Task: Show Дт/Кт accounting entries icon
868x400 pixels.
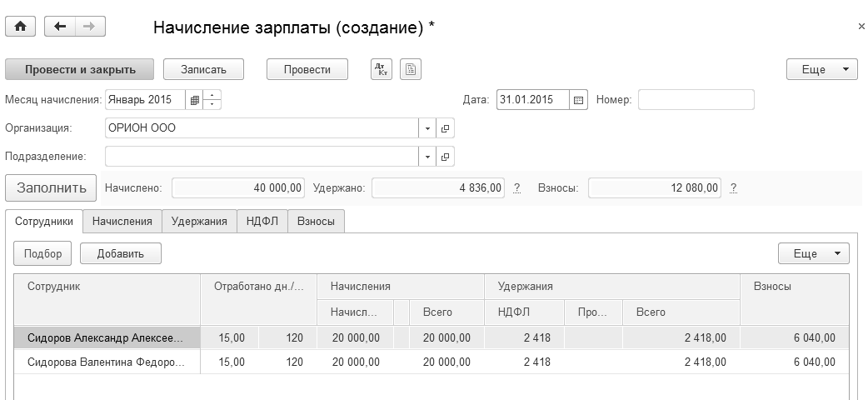Action: pyautogui.click(x=382, y=69)
